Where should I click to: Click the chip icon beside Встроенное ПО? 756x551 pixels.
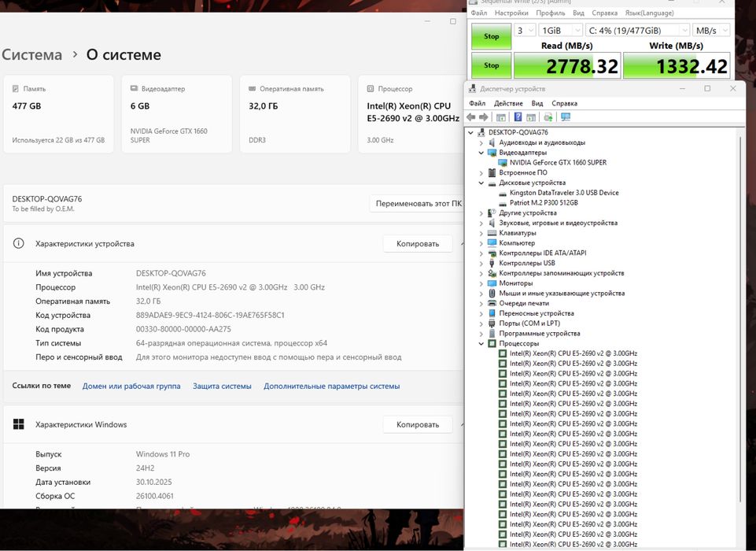click(x=492, y=172)
